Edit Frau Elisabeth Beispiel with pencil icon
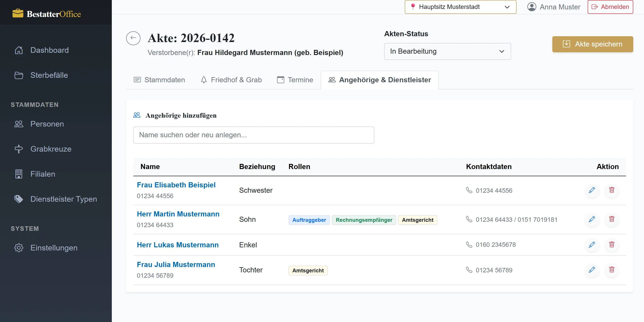 pyautogui.click(x=592, y=190)
